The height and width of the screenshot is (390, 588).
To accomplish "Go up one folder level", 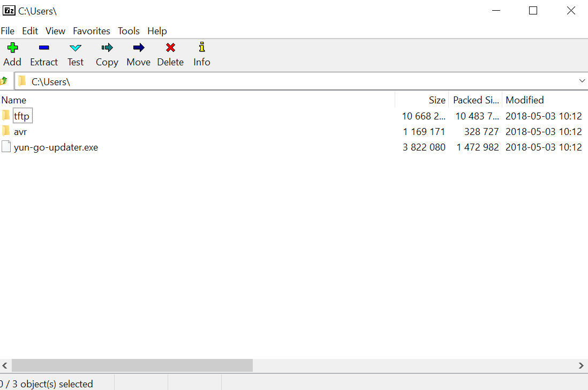I will click(x=4, y=81).
